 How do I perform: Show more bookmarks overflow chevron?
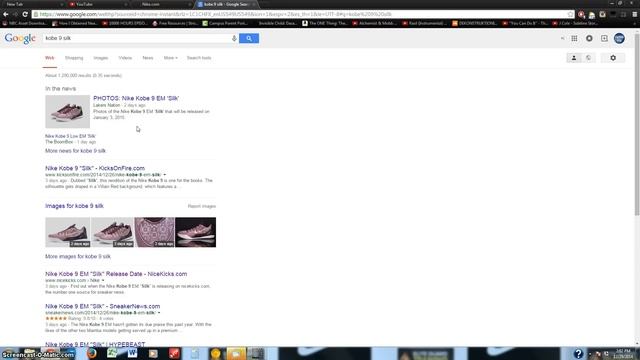[635, 24]
